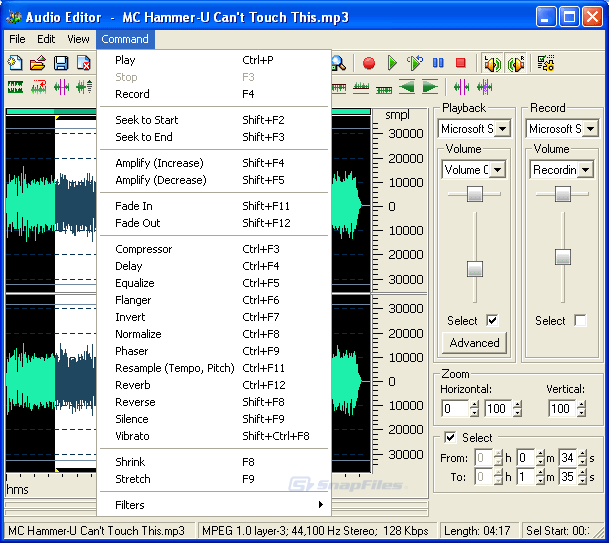This screenshot has width=609, height=543.
Task: Click the waveform icon with upward striped arrow
Action: click(84, 87)
